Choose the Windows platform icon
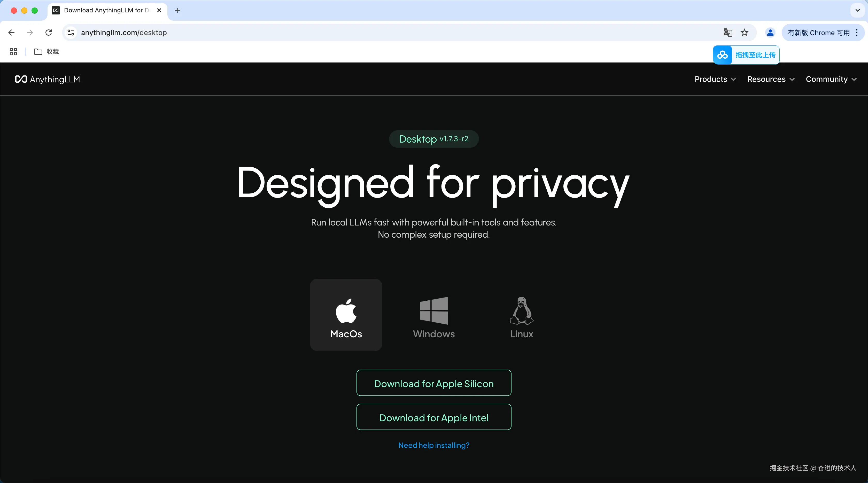The image size is (868, 483). tap(434, 317)
